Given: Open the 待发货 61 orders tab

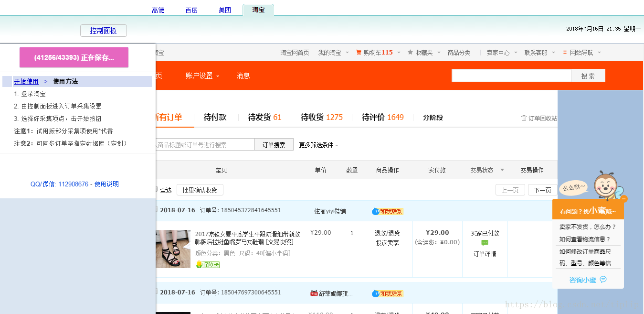Looking at the screenshot, I should 265,117.
